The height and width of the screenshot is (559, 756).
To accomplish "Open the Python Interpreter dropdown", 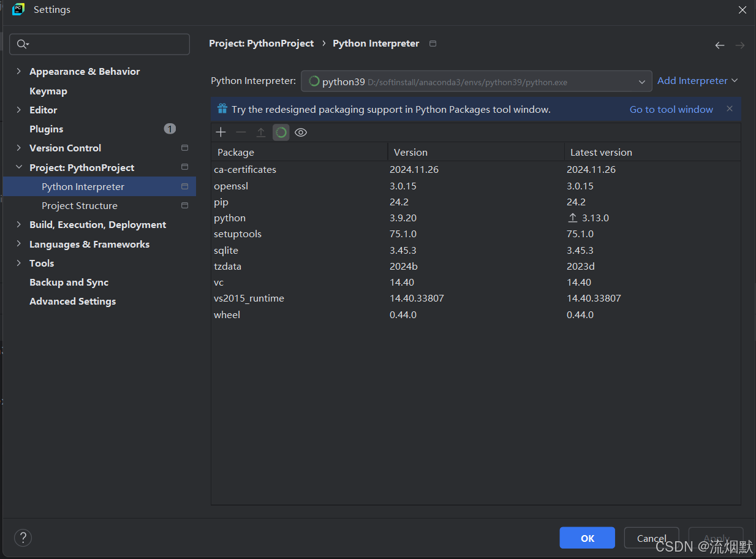I will 476,81.
